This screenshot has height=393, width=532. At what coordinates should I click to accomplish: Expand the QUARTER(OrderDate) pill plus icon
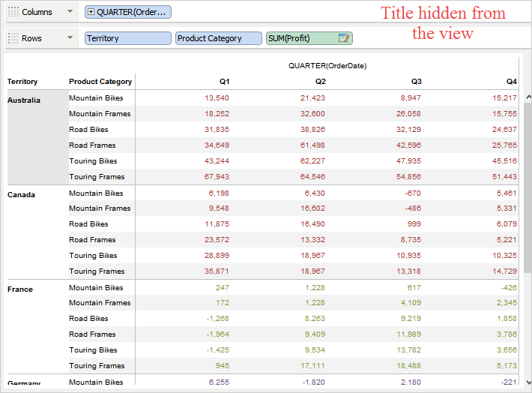tap(91, 12)
